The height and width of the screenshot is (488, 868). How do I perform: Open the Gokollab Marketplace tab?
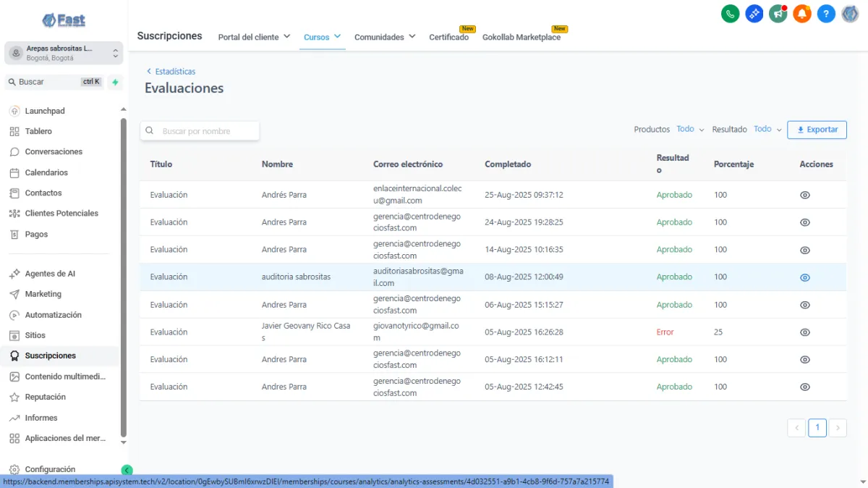tap(522, 37)
